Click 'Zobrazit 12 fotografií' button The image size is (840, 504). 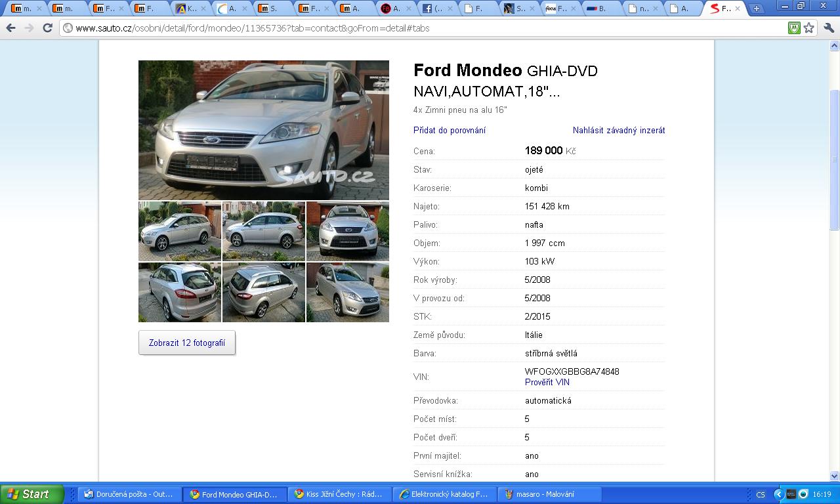187,343
